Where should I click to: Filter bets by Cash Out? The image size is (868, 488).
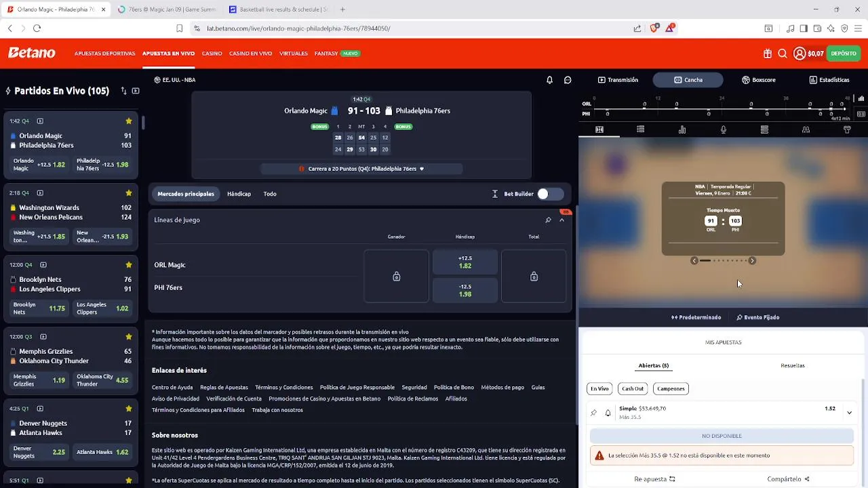pos(633,388)
